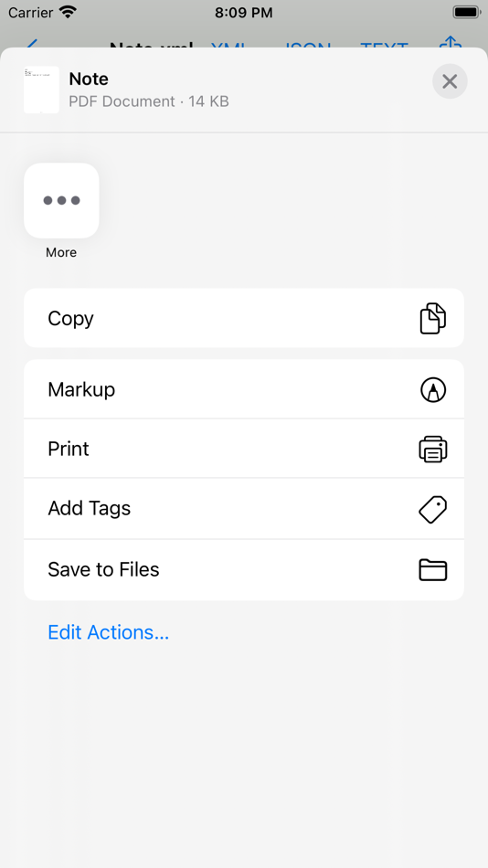Tap the More label under the icon
The width and height of the screenshot is (488, 868).
[x=61, y=252]
